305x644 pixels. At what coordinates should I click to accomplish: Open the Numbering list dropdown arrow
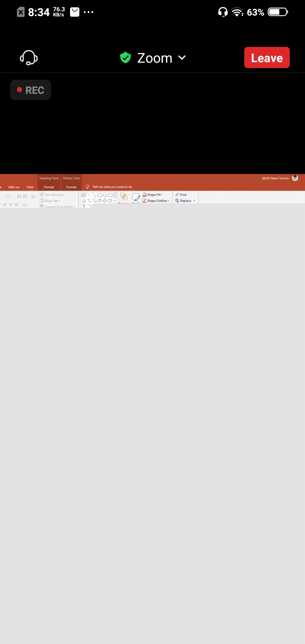[x=12, y=197]
